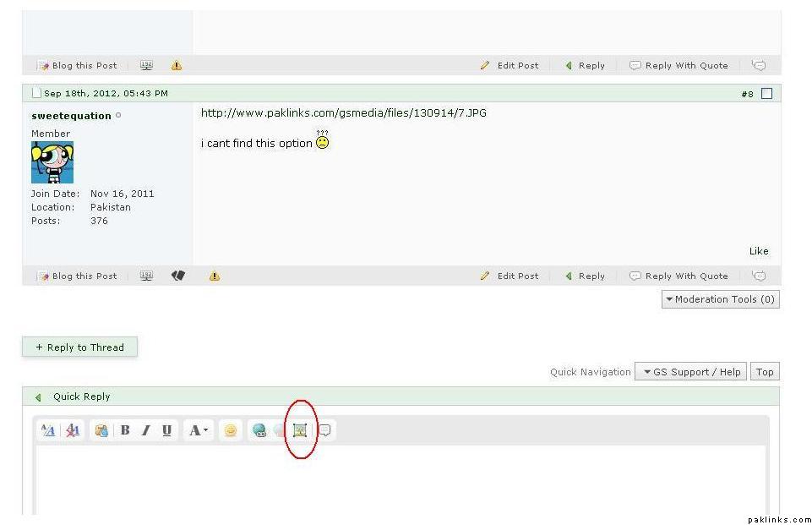
Task: Tick the checkbox next to post #8
Action: tap(766, 94)
